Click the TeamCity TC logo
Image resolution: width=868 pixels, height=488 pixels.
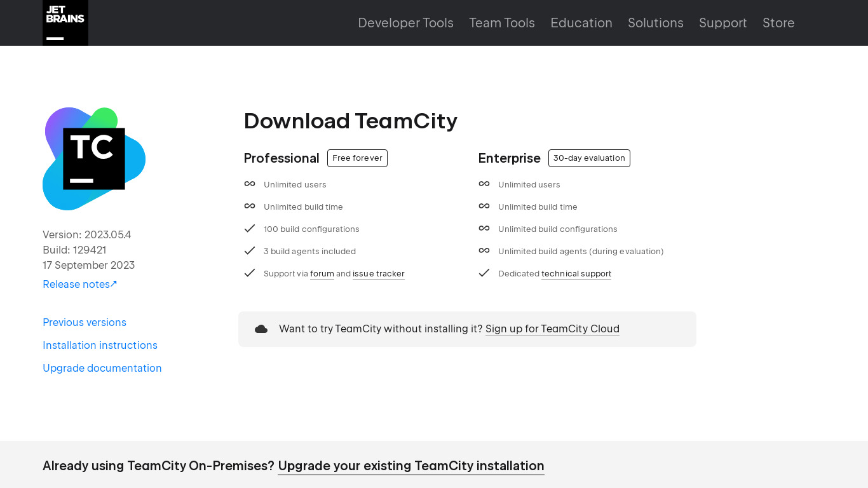click(x=94, y=159)
